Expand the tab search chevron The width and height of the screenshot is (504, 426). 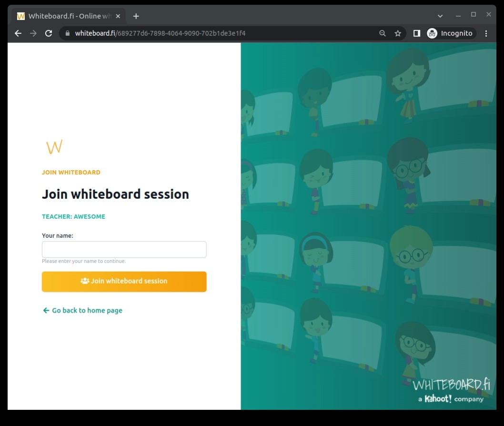tap(440, 16)
